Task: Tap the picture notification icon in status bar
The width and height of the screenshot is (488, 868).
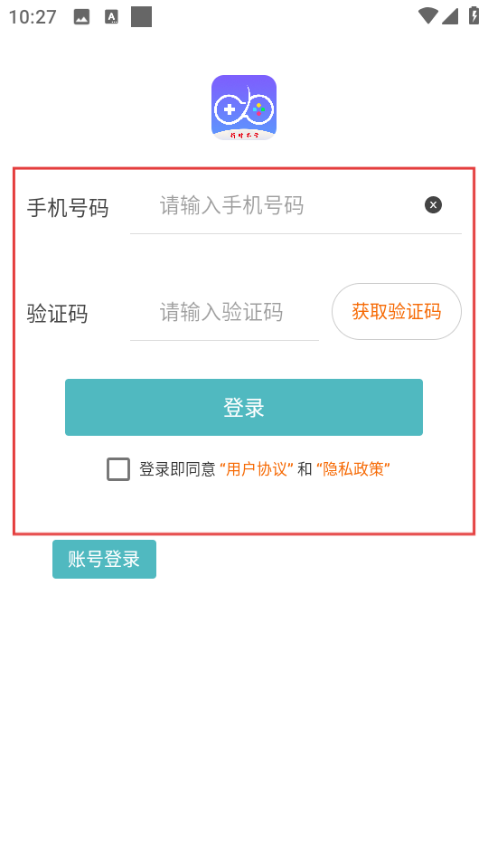Action: [x=81, y=17]
